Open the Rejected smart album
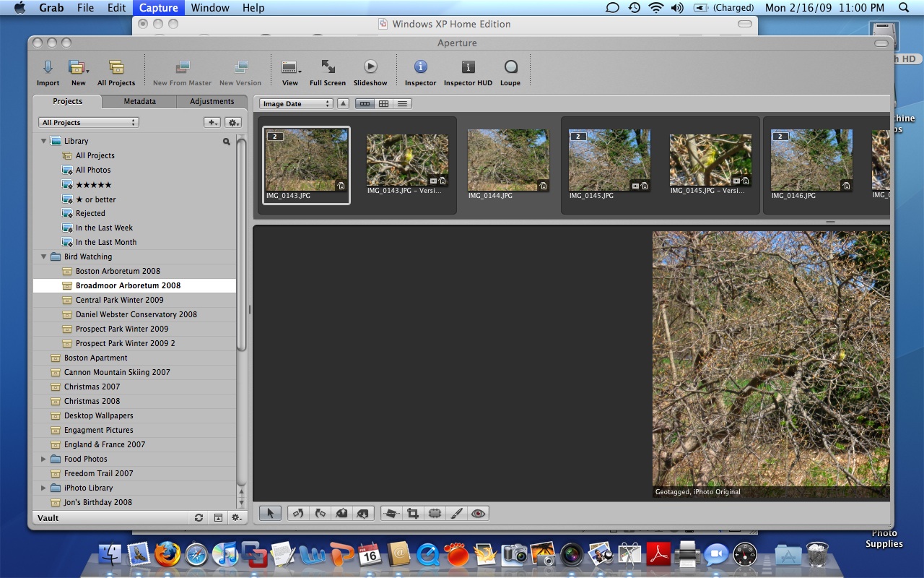924x578 pixels. [x=90, y=213]
